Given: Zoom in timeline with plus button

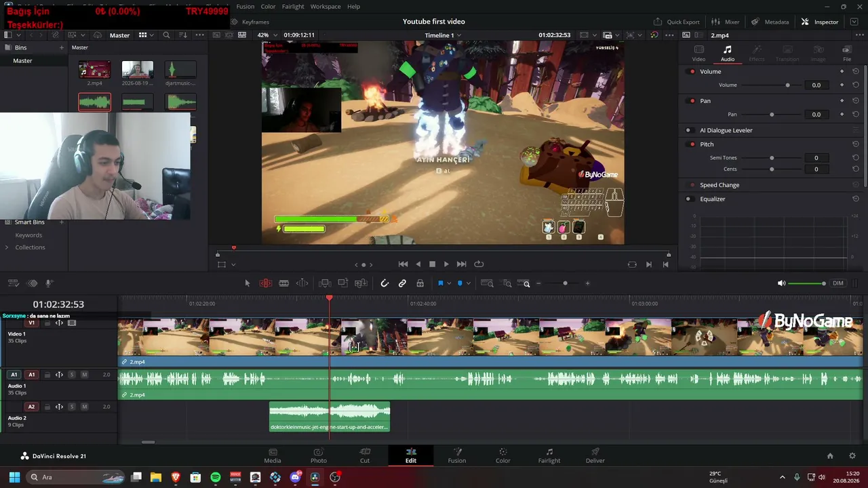Looking at the screenshot, I should pos(587,283).
